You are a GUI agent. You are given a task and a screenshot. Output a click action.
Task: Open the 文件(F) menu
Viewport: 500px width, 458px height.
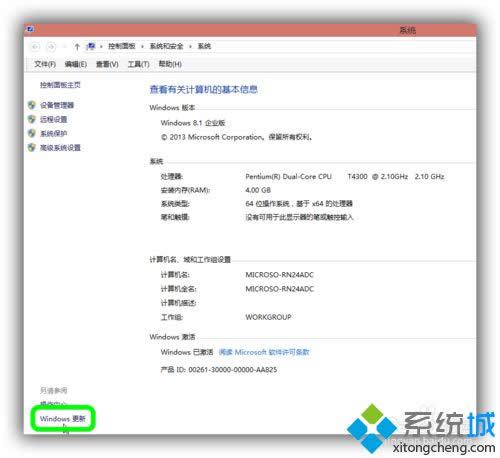coord(45,64)
